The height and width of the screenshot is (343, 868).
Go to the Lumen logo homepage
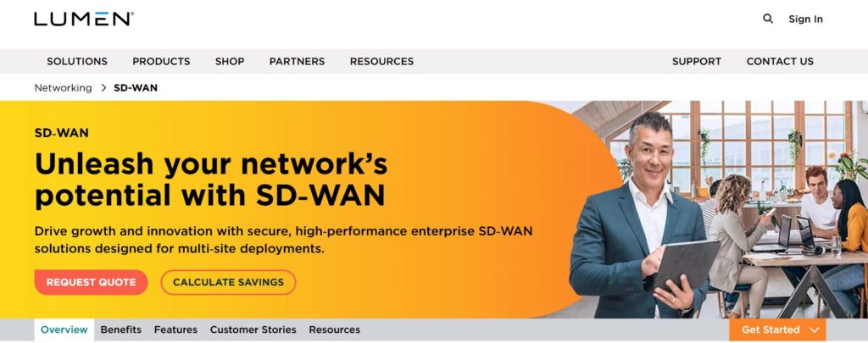(x=84, y=19)
